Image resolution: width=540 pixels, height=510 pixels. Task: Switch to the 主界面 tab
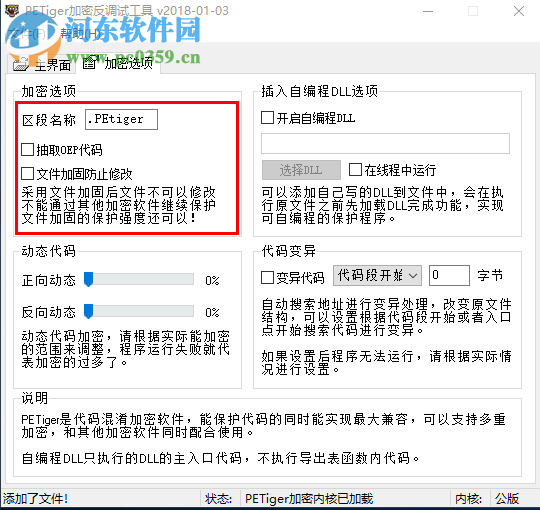(x=41, y=65)
